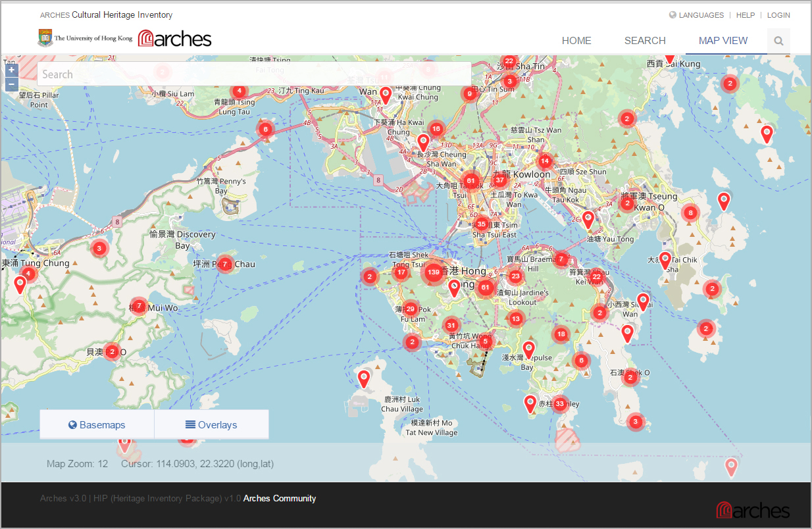Go to the Home tab
The image size is (812, 529).
point(576,41)
